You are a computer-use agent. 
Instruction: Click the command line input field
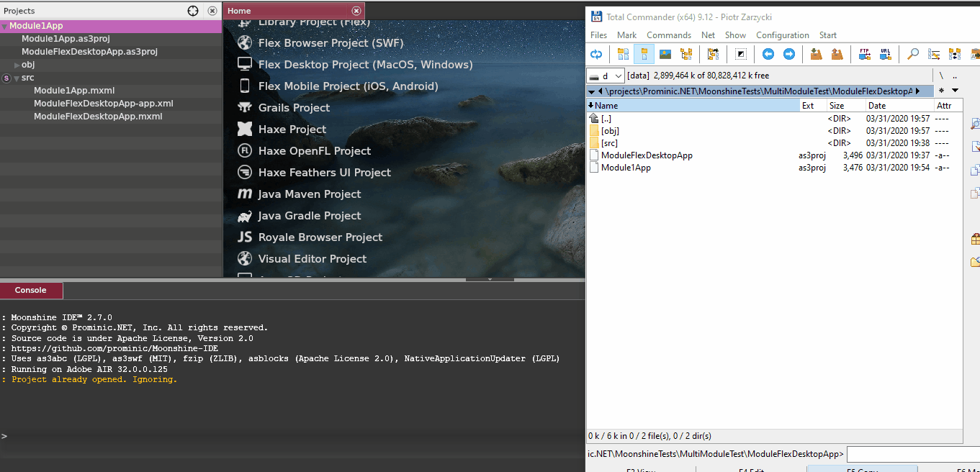911,454
